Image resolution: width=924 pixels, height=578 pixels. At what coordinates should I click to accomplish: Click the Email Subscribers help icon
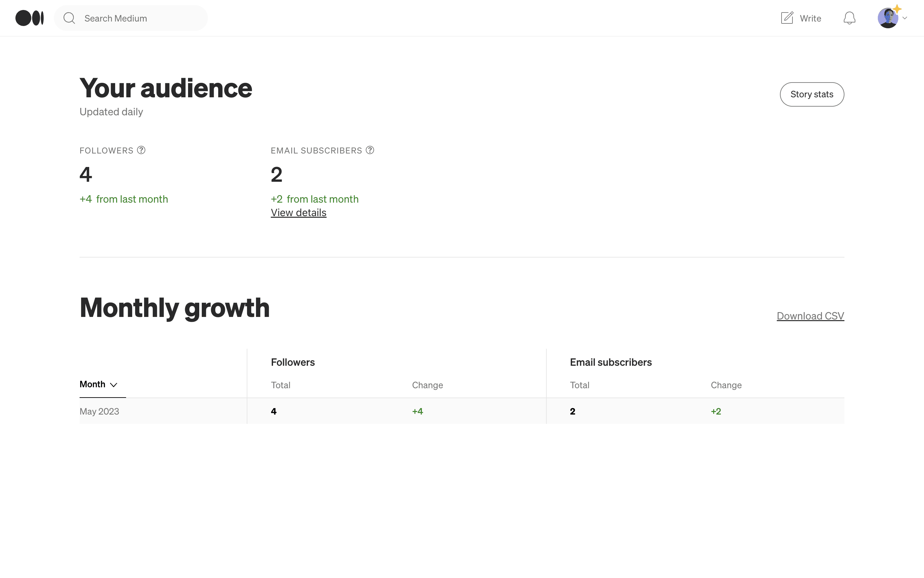370,150
